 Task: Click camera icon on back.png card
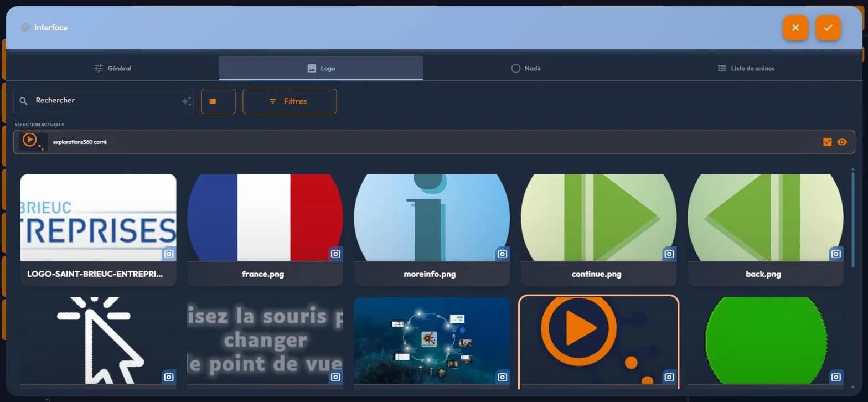(836, 254)
